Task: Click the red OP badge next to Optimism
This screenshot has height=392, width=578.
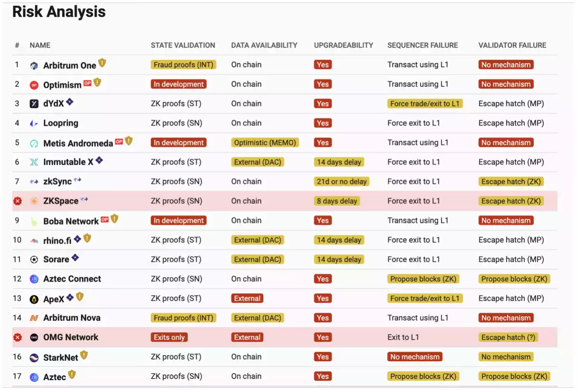Action: click(x=87, y=83)
